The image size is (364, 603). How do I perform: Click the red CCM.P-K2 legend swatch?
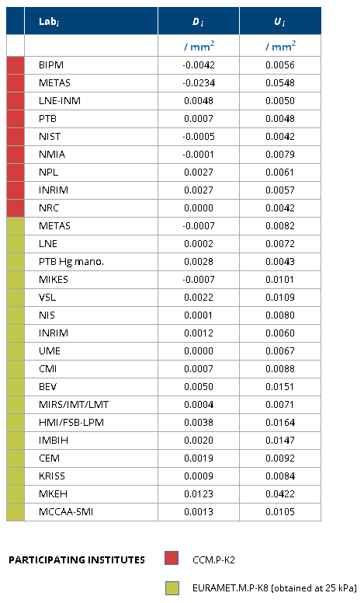tap(172, 558)
